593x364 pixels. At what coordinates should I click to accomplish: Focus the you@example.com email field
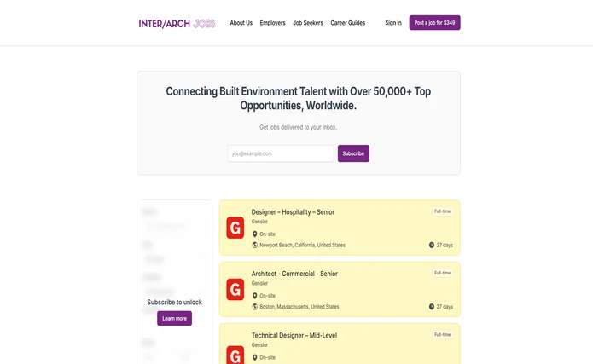coord(281,153)
